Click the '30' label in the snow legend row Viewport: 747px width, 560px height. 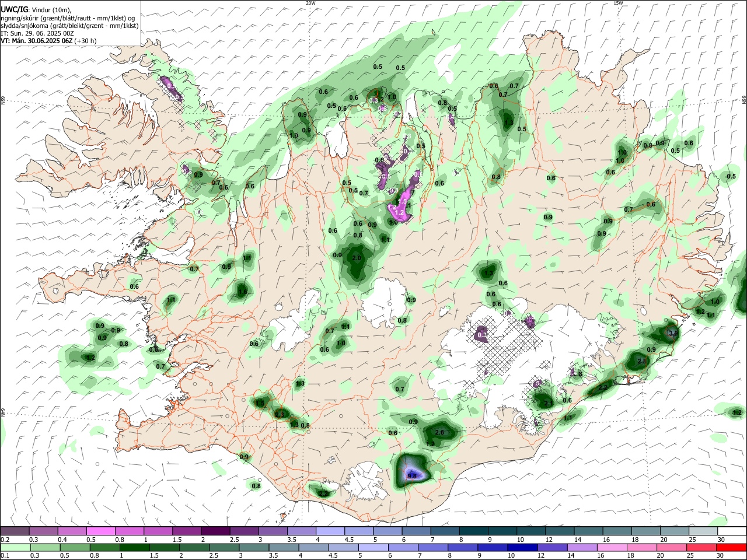pyautogui.click(x=721, y=540)
